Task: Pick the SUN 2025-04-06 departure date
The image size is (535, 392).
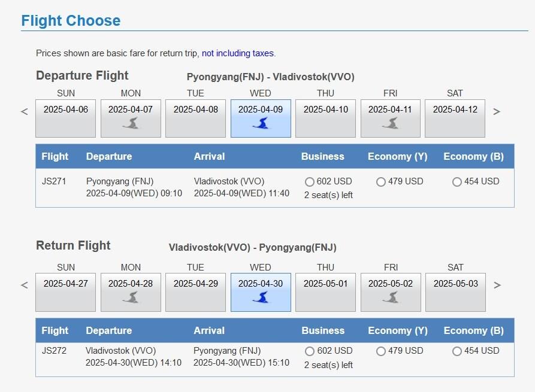Action: pyautogui.click(x=65, y=118)
